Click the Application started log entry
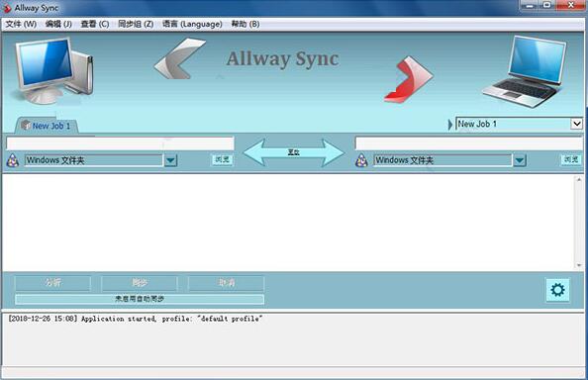This screenshot has height=380, width=588. click(135, 319)
